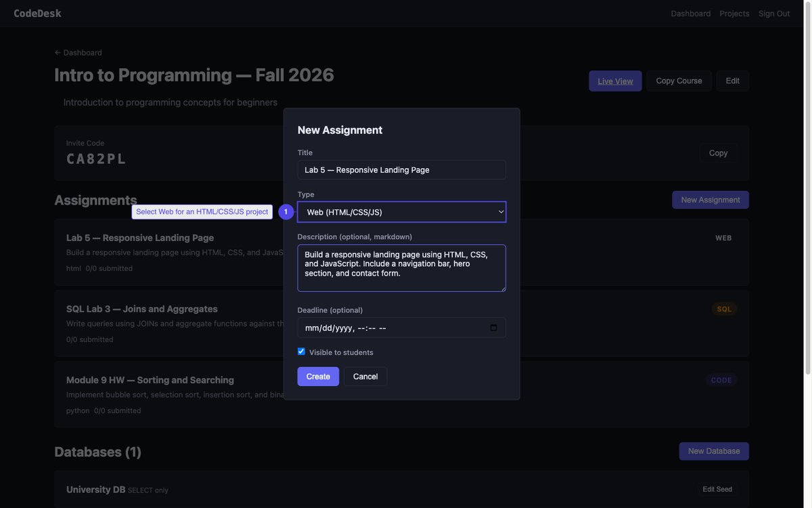This screenshot has height=508, width=812.
Task: Go back via Dashboard breadcrumb link
Action: (x=78, y=53)
